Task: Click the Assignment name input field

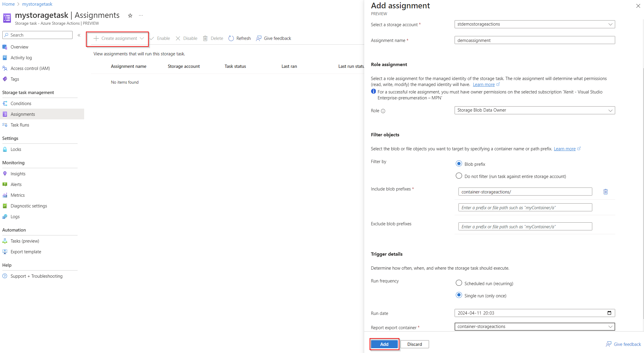Action: (535, 40)
